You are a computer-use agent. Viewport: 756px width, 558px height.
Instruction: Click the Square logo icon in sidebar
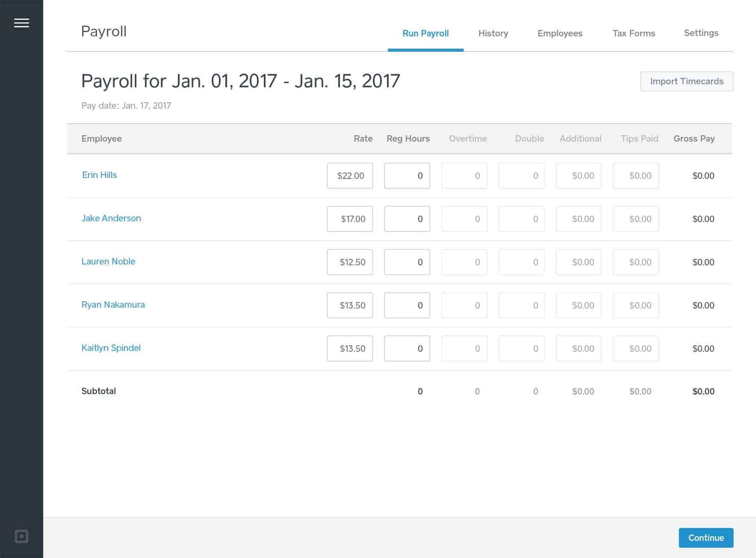[21, 536]
